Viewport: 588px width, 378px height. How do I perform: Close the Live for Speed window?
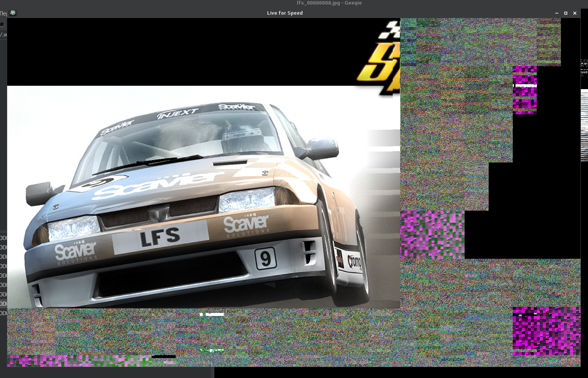(575, 13)
